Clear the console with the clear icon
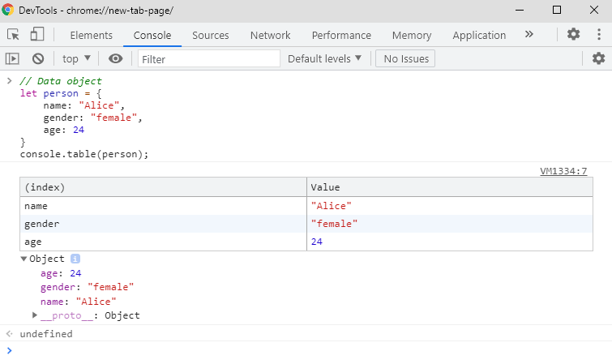This screenshot has height=364, width=612. tap(38, 58)
